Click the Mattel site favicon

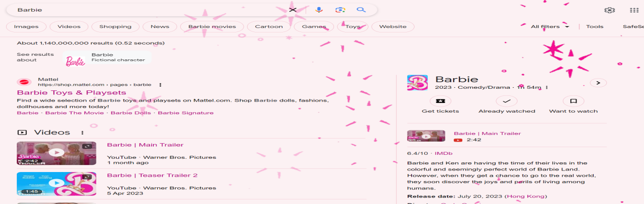(24, 82)
